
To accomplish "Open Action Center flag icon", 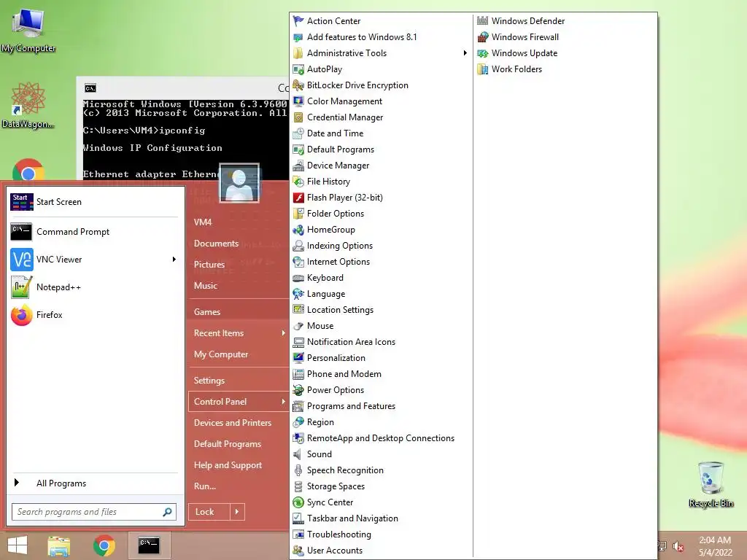I will (298, 21).
